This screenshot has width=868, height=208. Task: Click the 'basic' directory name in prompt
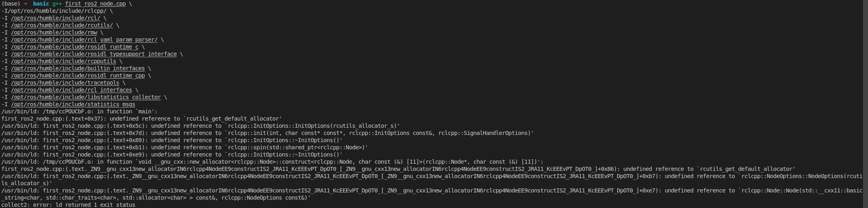[41, 4]
